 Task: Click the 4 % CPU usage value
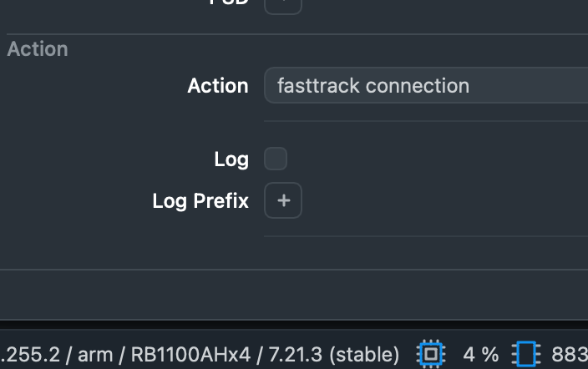pyautogui.click(x=481, y=354)
